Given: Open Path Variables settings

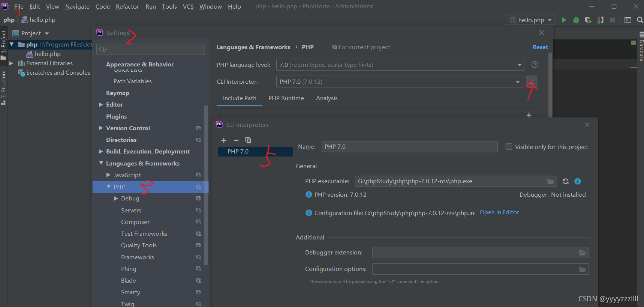Looking at the screenshot, I should (133, 81).
